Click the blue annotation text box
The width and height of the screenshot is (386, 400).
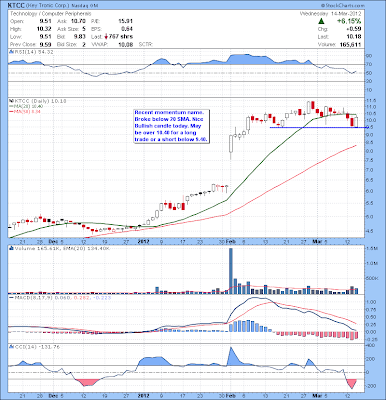tap(172, 126)
